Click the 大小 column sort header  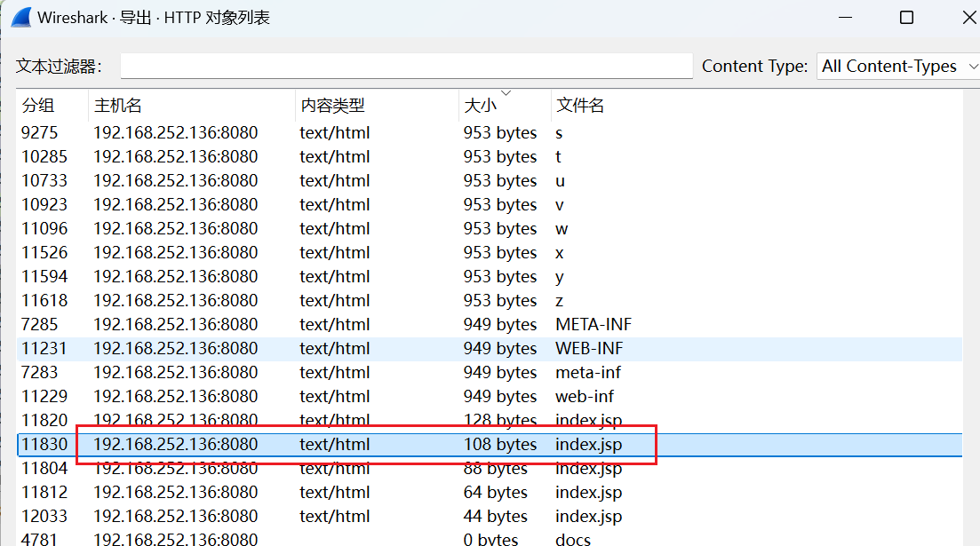pyautogui.click(x=481, y=106)
